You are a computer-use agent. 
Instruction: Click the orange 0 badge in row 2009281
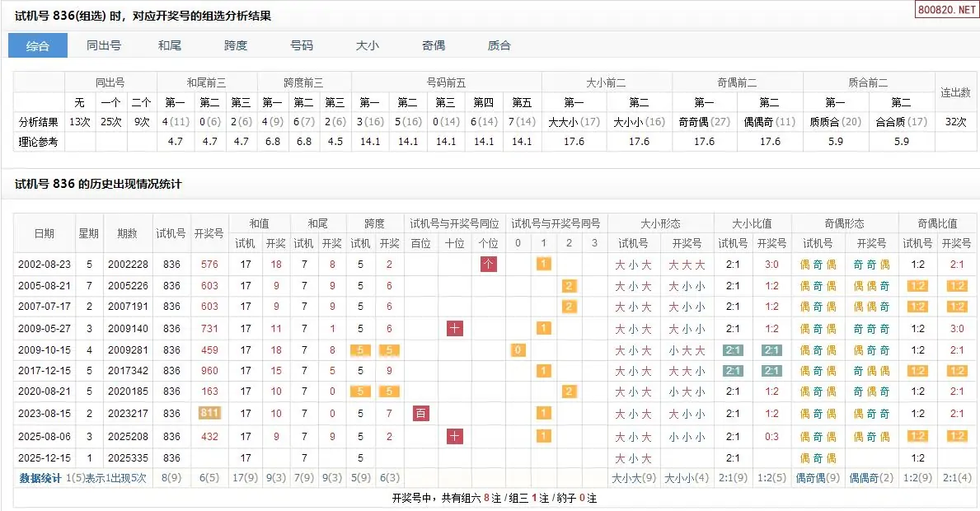518,349
